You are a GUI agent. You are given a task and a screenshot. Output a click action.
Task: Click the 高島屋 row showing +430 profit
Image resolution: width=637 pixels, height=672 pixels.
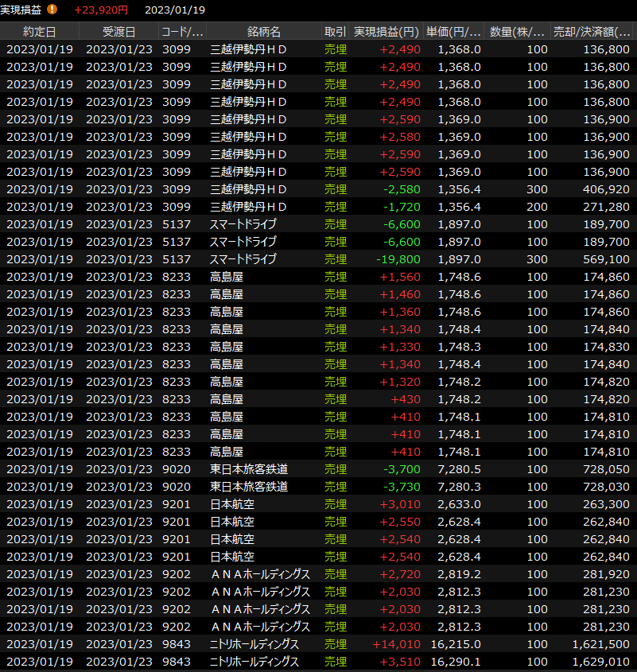pyautogui.click(x=318, y=399)
